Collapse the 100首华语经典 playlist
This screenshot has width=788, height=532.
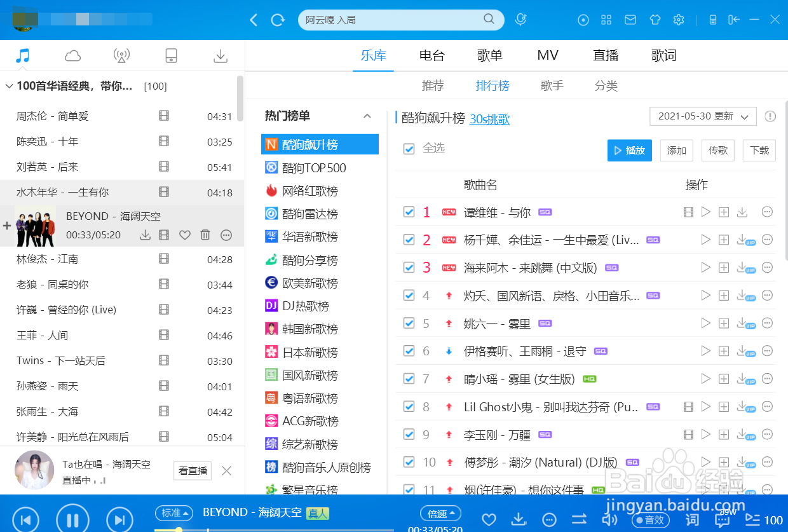pos(9,86)
